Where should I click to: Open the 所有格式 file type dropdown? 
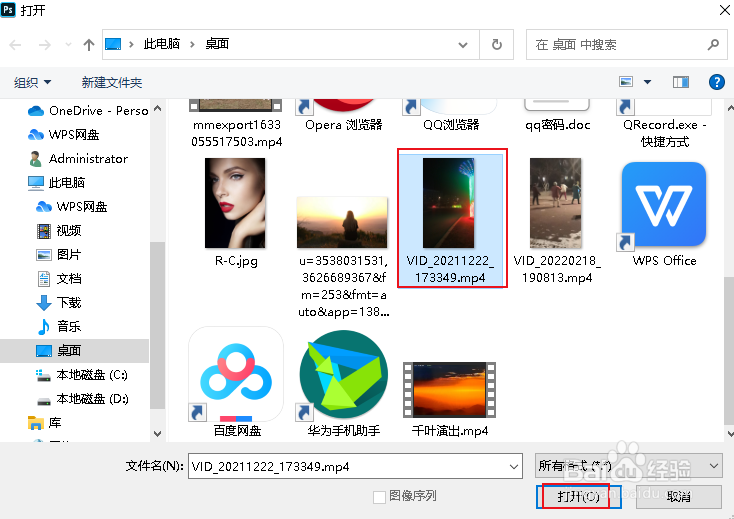pos(628,466)
